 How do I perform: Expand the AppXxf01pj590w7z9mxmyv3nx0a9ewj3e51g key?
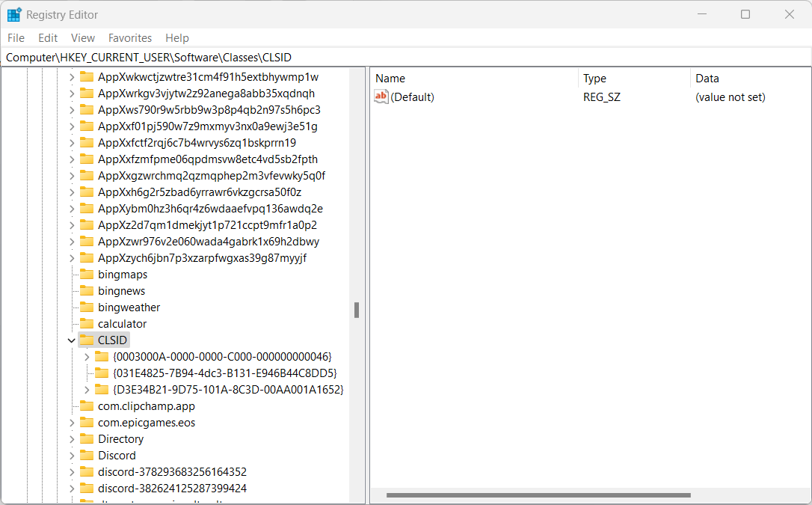click(72, 126)
